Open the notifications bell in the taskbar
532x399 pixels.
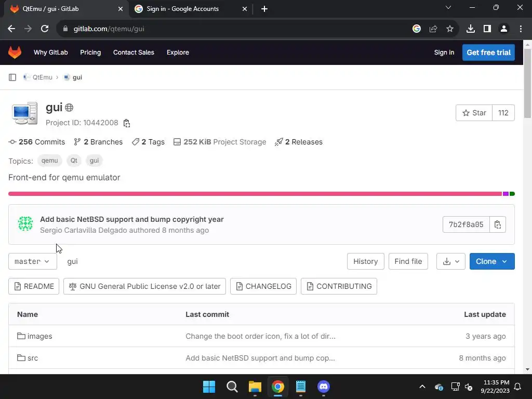(518, 387)
